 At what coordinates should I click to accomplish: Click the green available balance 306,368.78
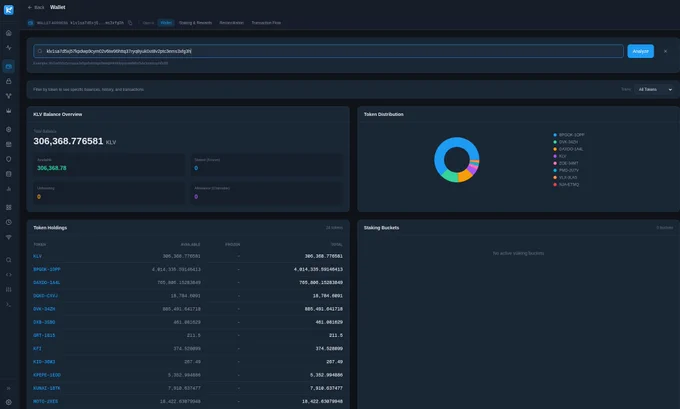click(52, 168)
